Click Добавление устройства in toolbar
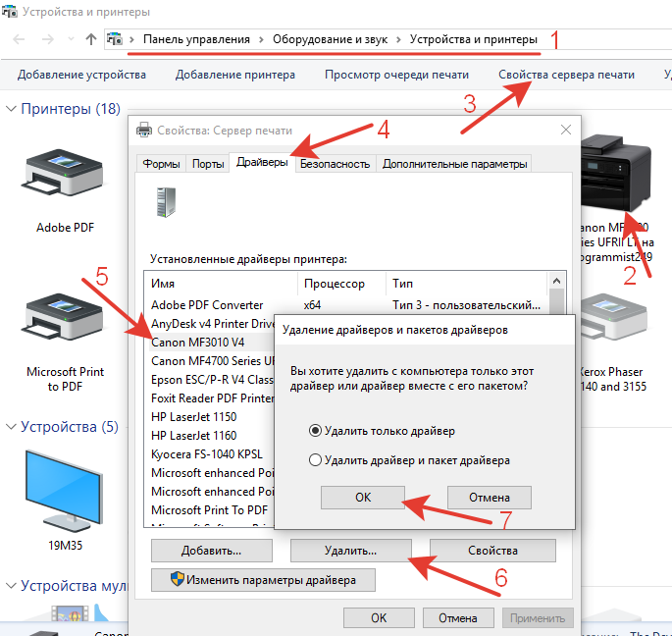This screenshot has height=636, width=672. pos(81,75)
